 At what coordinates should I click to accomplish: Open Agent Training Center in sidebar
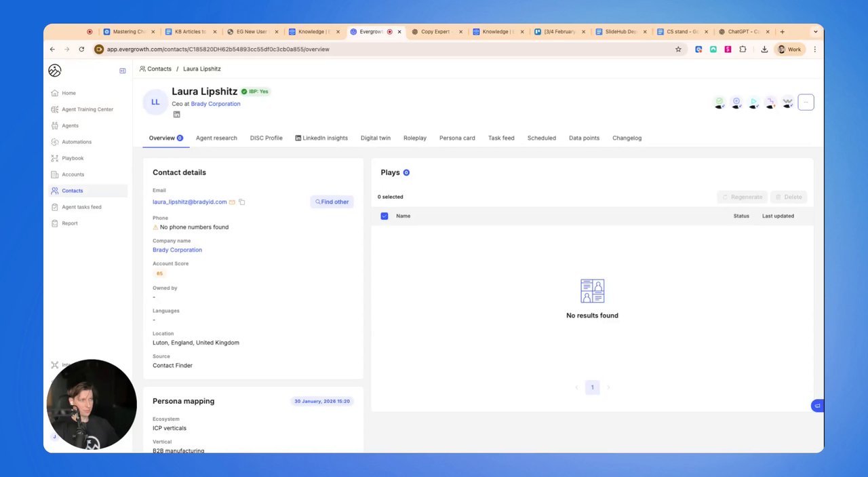[x=87, y=109]
